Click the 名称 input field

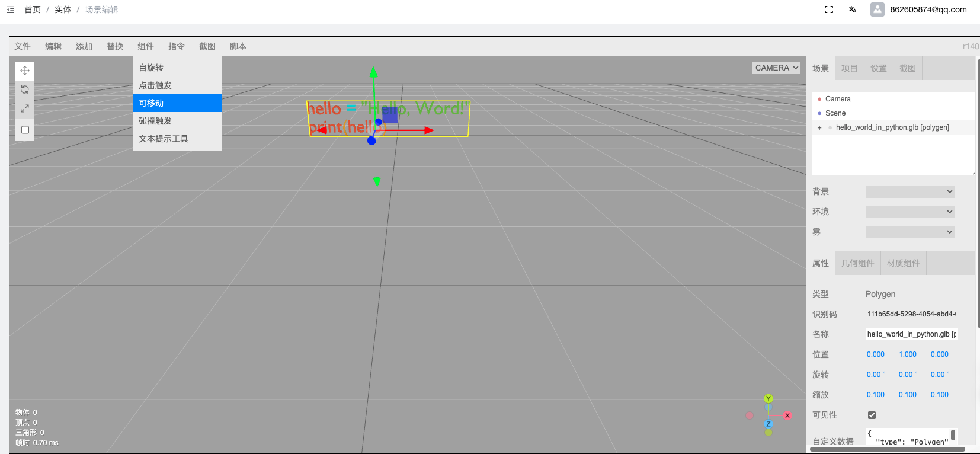(912, 334)
